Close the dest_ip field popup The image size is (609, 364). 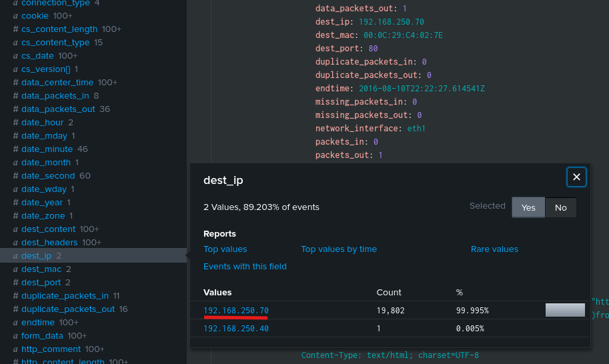(x=576, y=177)
